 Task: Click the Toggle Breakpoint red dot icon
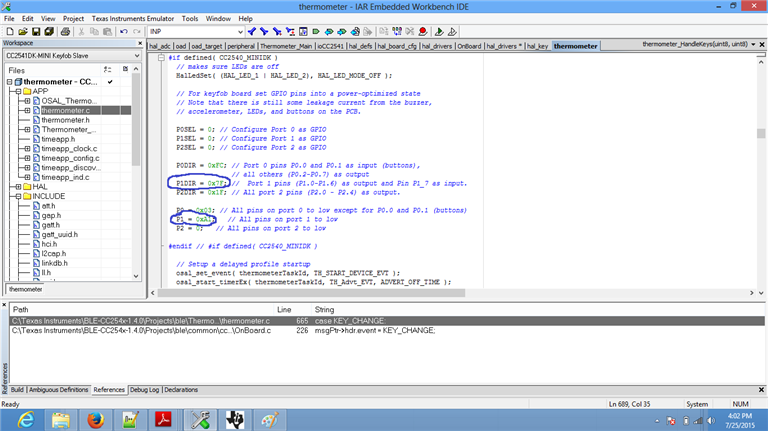(423, 31)
